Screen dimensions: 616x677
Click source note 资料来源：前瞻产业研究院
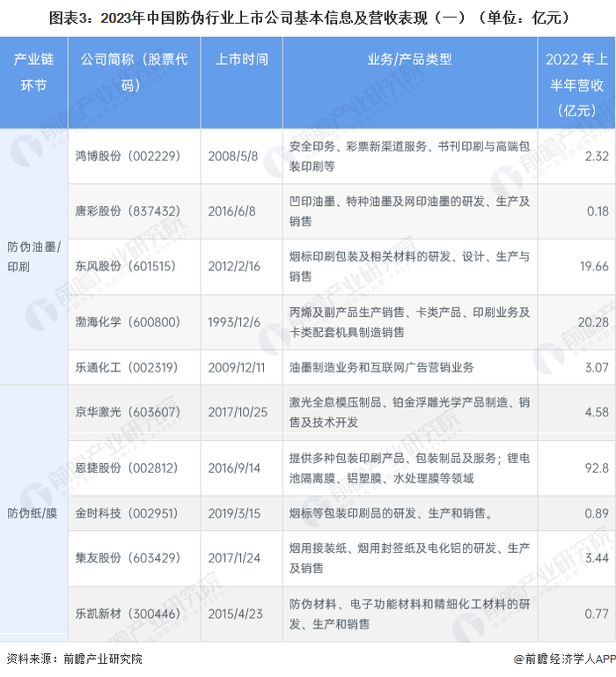tap(74, 659)
